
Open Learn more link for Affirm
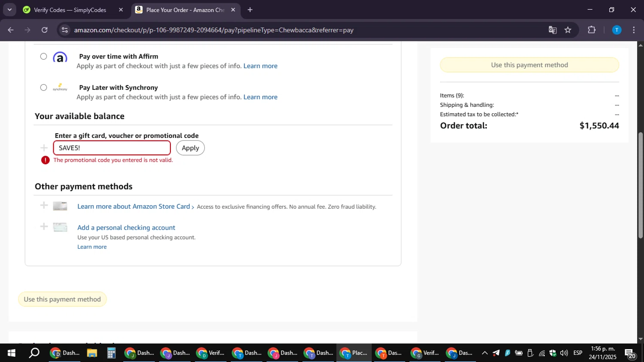260,66
